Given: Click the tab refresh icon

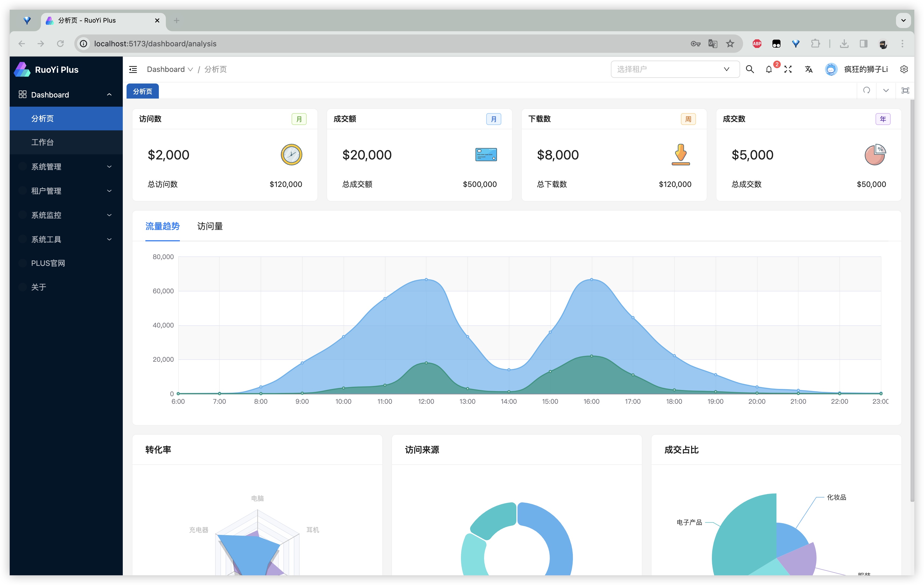Looking at the screenshot, I should pos(866,90).
